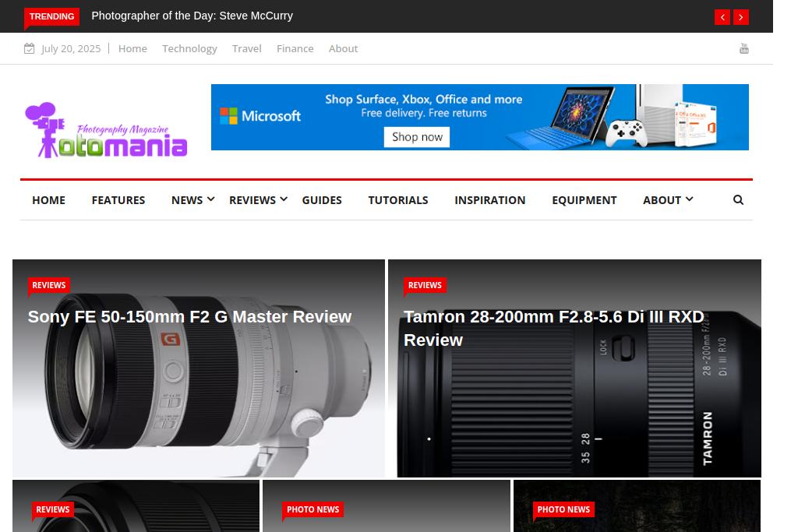Click Shop now in Microsoft banner
This screenshot has height=532, width=798.
417,137
